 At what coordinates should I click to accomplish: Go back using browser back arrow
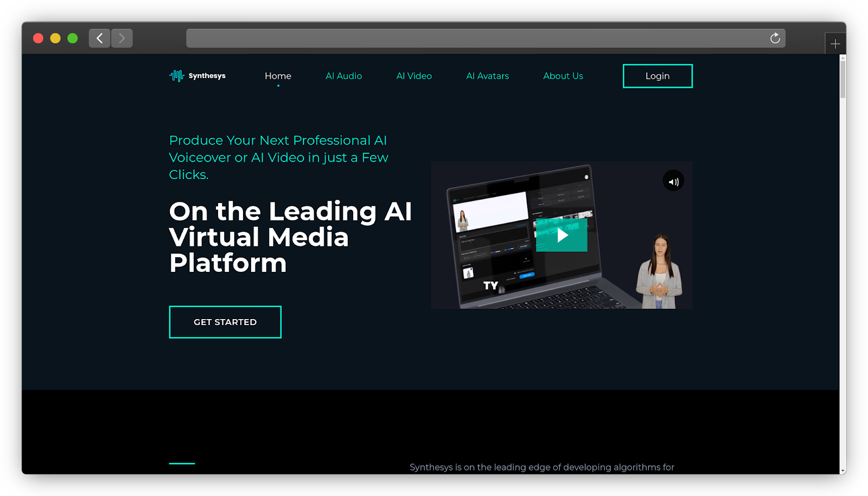[x=100, y=38]
